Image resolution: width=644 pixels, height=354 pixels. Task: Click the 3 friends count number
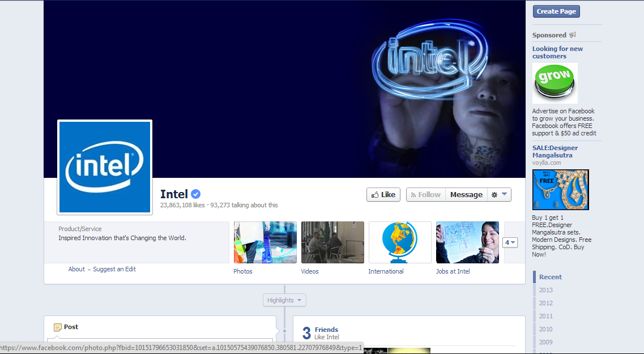tap(306, 333)
